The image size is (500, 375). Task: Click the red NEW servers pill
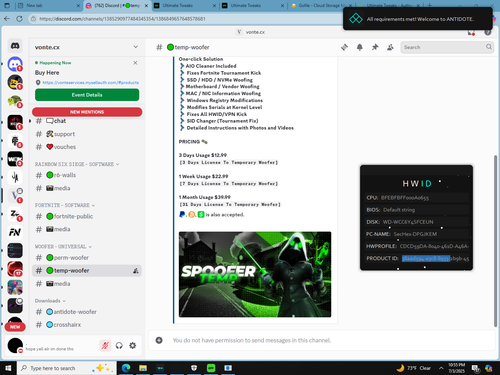click(x=15, y=327)
